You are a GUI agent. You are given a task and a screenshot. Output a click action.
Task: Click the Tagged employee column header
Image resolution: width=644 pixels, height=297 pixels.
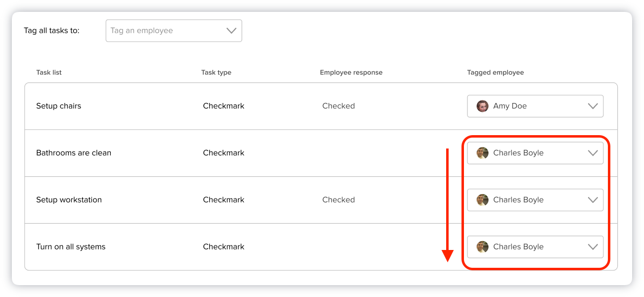click(x=495, y=72)
